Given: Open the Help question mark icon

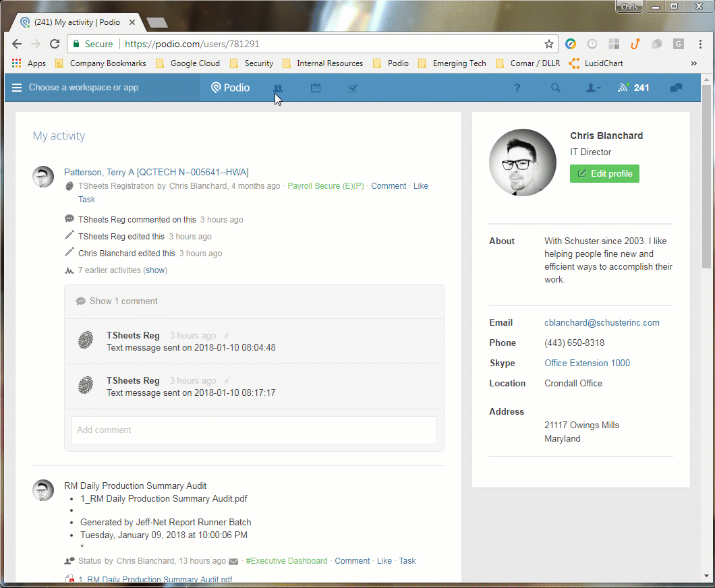Looking at the screenshot, I should click(x=517, y=88).
